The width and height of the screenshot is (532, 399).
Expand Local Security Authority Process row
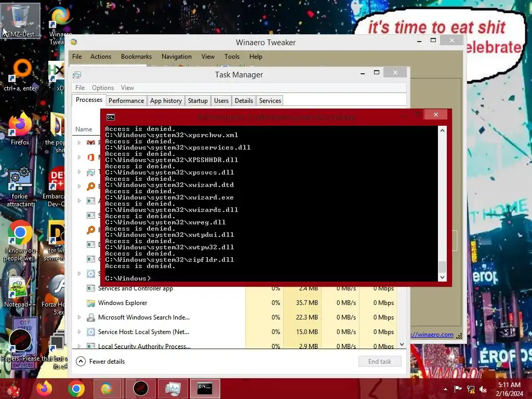tap(79, 345)
